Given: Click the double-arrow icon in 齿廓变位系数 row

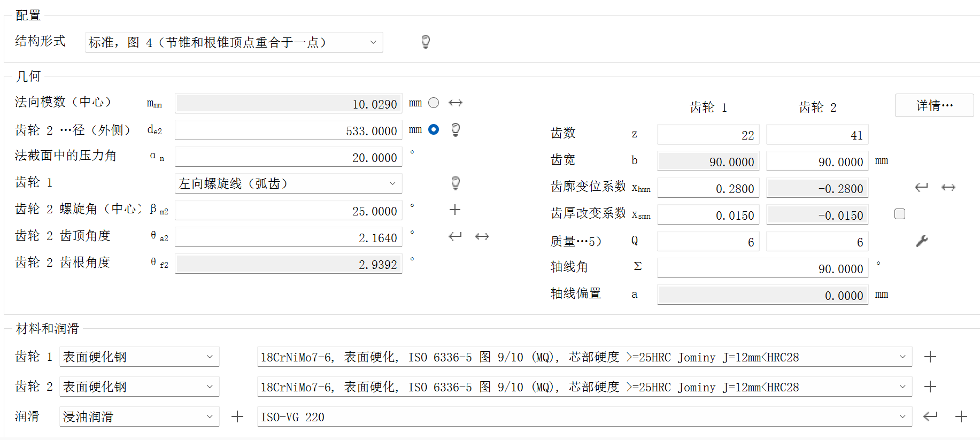Looking at the screenshot, I should coord(948,187).
